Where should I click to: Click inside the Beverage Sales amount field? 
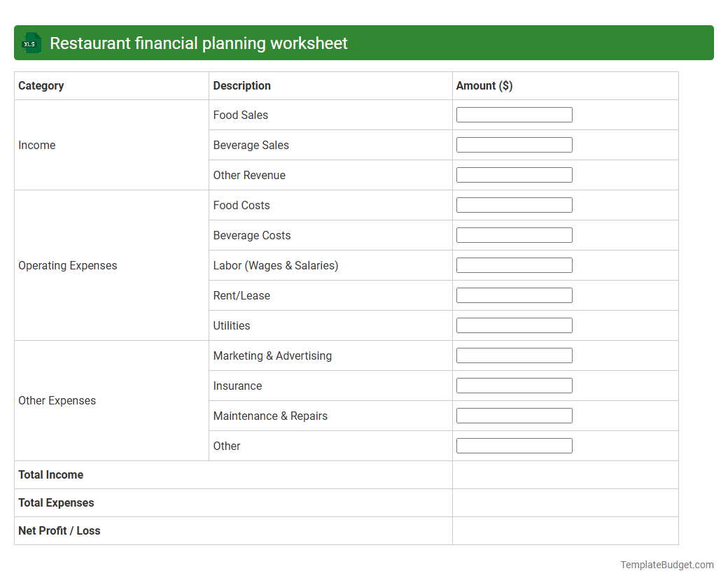point(514,144)
